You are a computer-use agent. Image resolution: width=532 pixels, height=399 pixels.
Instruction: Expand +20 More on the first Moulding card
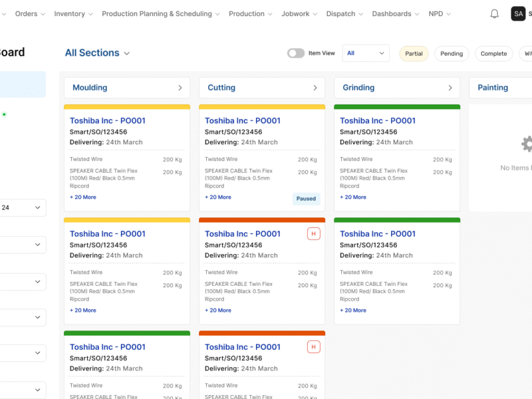coord(82,198)
